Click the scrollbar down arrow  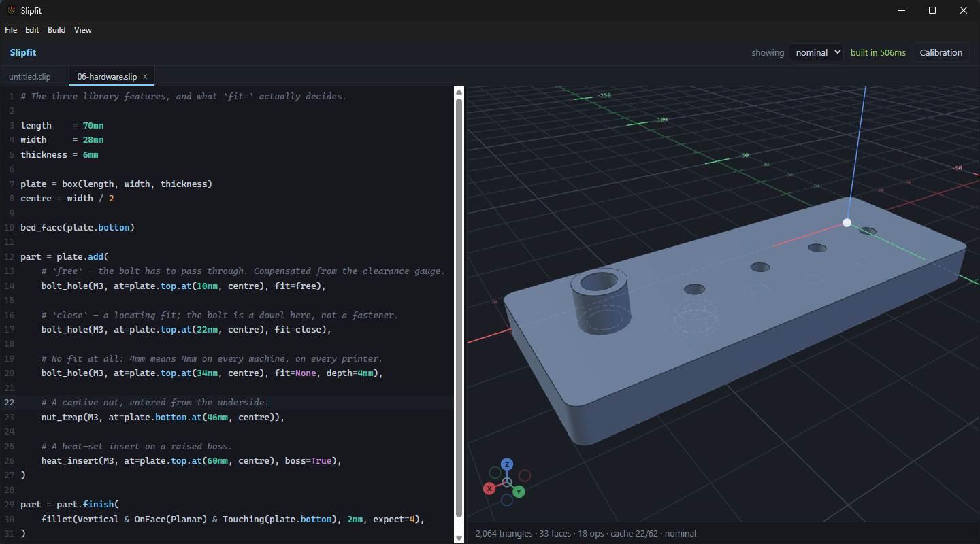459,538
